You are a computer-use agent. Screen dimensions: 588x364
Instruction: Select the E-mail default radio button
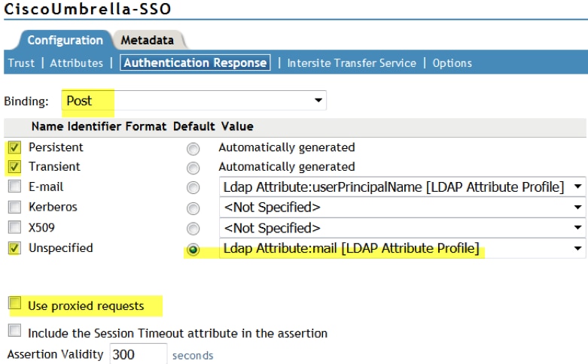[193, 187]
